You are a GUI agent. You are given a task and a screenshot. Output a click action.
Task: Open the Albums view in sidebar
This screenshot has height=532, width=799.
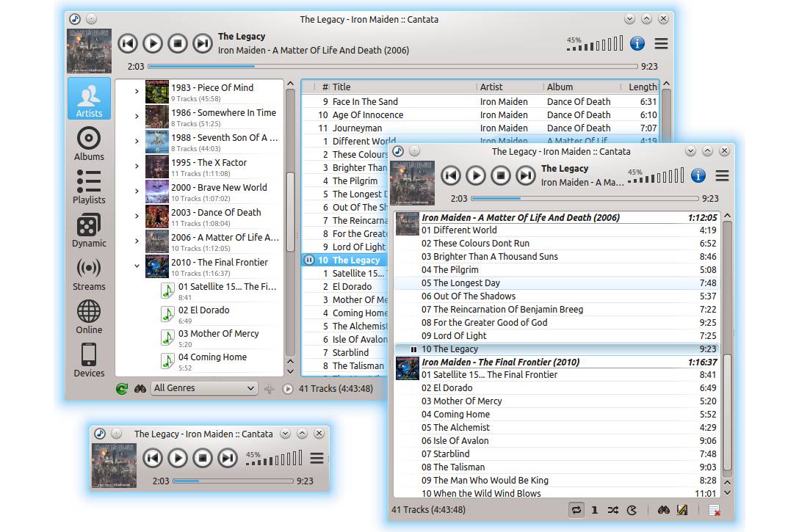click(x=89, y=143)
